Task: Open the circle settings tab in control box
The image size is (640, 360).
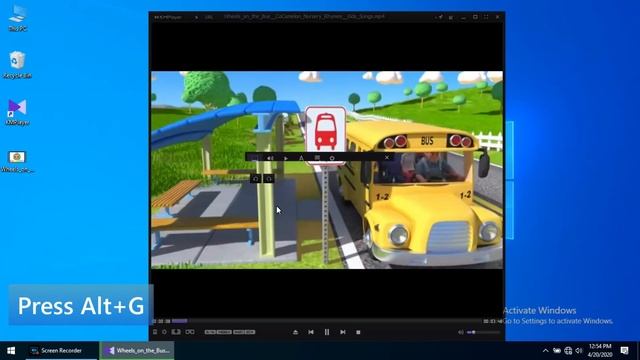Action: [332, 158]
